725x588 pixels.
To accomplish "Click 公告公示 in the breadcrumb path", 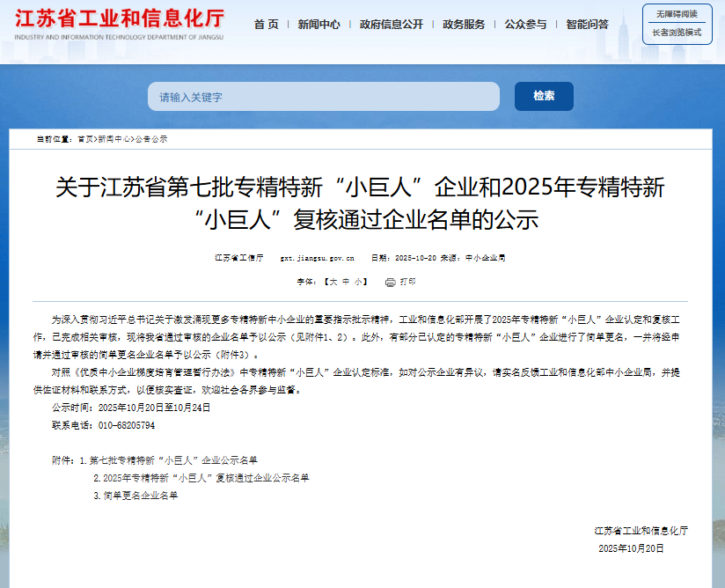I will pos(151,139).
